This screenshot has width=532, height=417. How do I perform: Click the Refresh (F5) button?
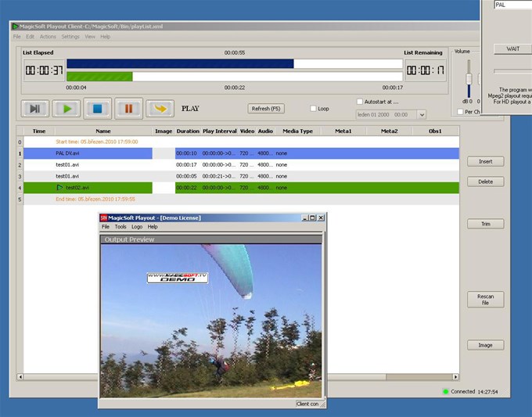click(266, 109)
